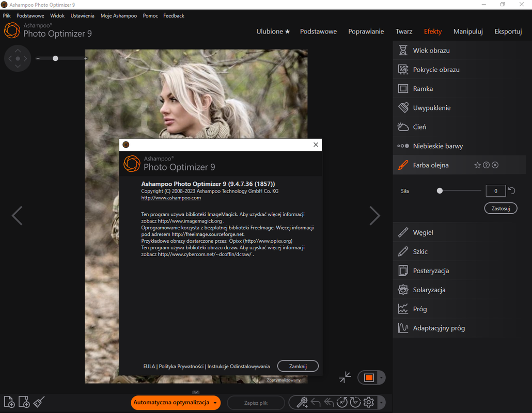Click the Pokrycie obrazu icon

(x=403, y=70)
